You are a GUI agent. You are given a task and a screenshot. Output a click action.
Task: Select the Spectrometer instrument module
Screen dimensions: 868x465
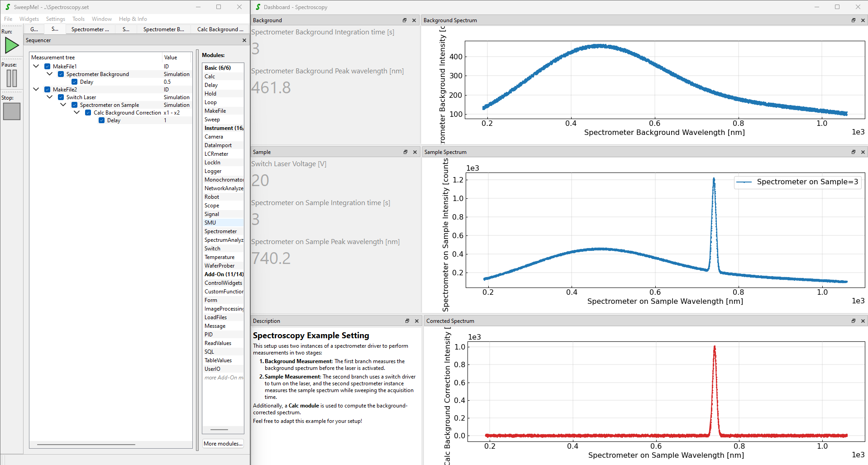(x=224, y=231)
